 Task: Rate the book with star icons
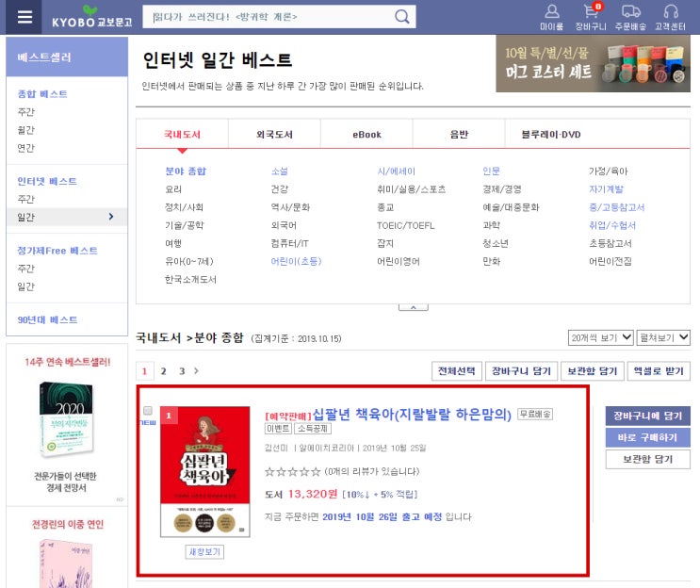coord(292,471)
